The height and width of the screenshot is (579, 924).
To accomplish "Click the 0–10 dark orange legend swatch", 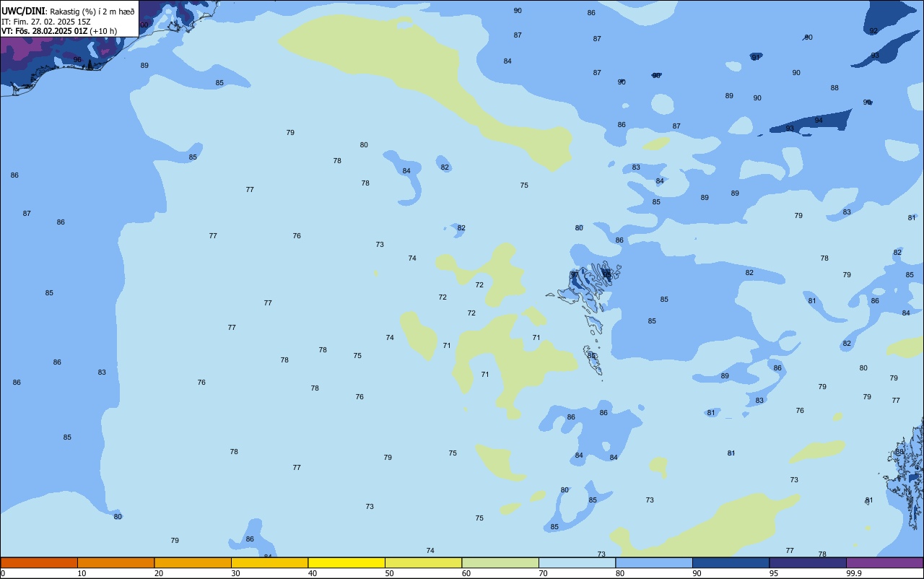I will point(39,562).
